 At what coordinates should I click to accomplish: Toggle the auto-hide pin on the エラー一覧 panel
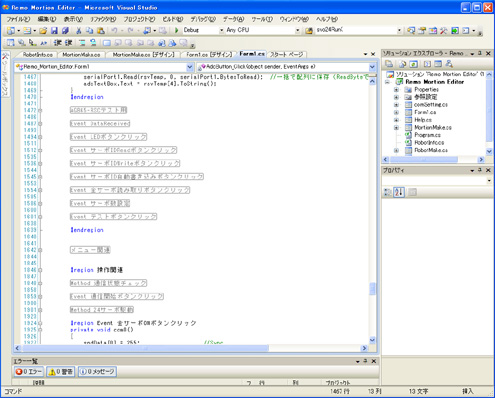tap(365, 361)
